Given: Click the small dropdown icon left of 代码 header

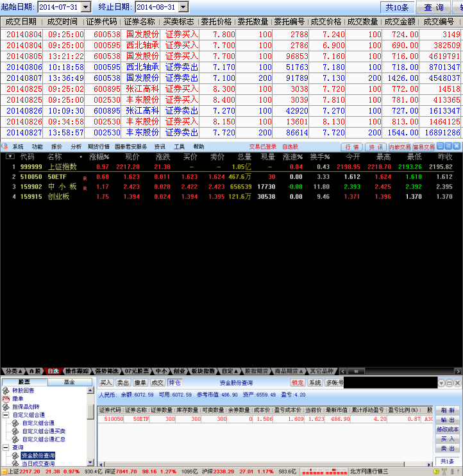Looking at the screenshot, I should tap(10, 157).
